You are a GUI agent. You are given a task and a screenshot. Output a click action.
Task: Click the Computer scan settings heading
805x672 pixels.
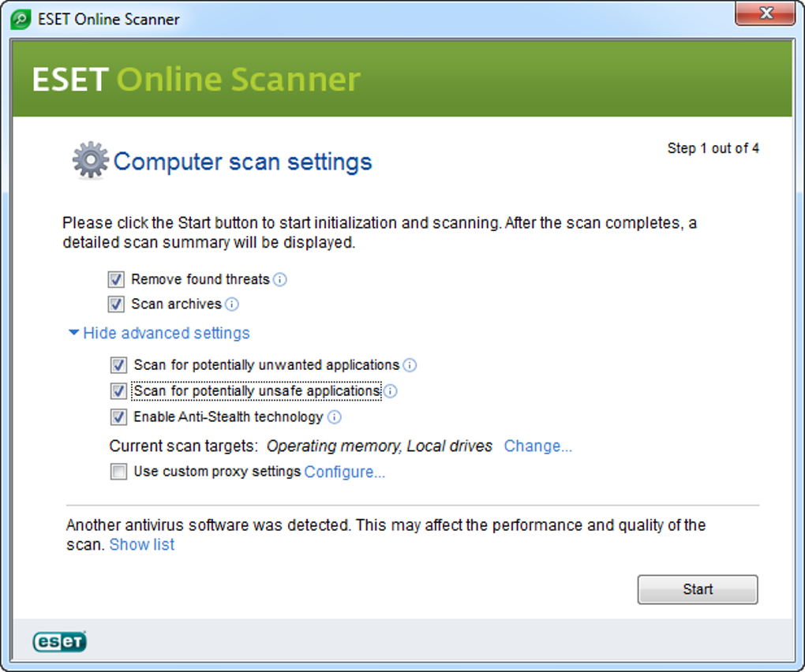pos(242,162)
